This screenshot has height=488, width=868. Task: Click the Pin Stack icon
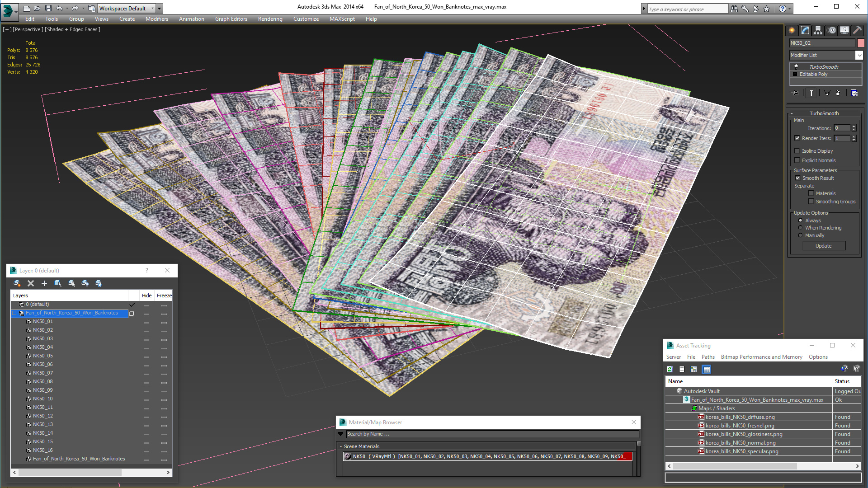[796, 93]
